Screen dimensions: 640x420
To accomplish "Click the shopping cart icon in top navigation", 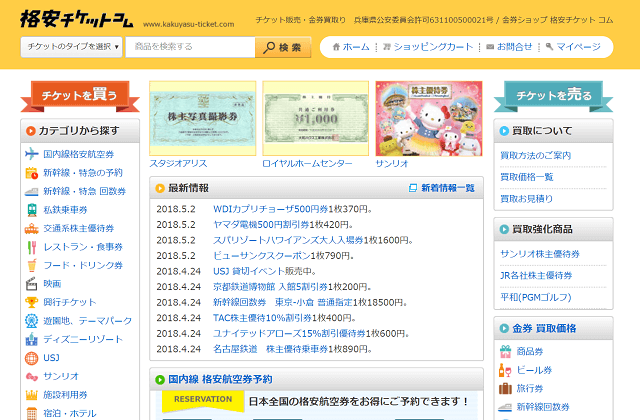I will (387, 47).
